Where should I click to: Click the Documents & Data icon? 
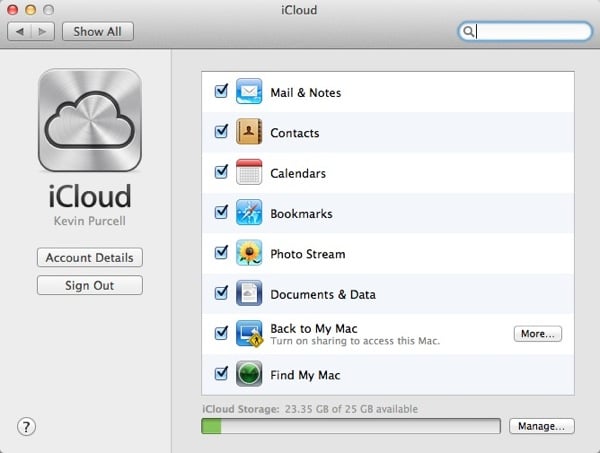point(249,293)
